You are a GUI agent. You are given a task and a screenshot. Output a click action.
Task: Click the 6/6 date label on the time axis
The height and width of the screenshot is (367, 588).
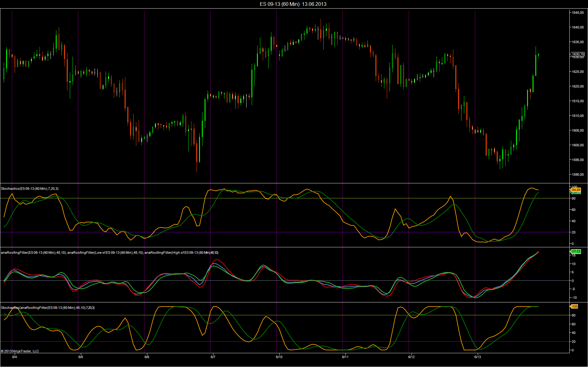(147, 357)
